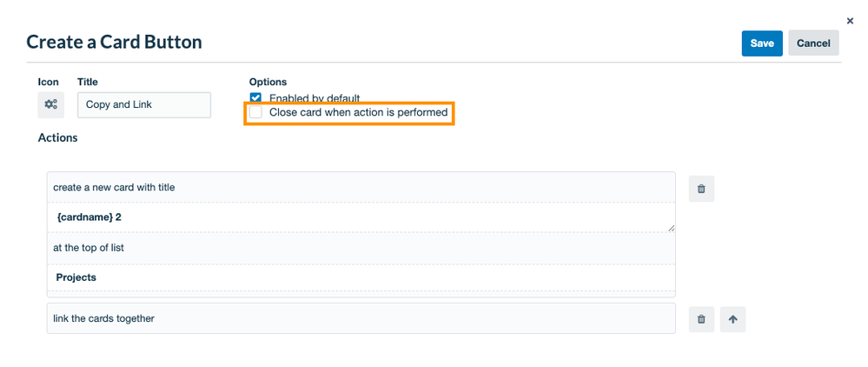Screen dimensions: 868x367
Task: Click the Save button
Action: [762, 43]
